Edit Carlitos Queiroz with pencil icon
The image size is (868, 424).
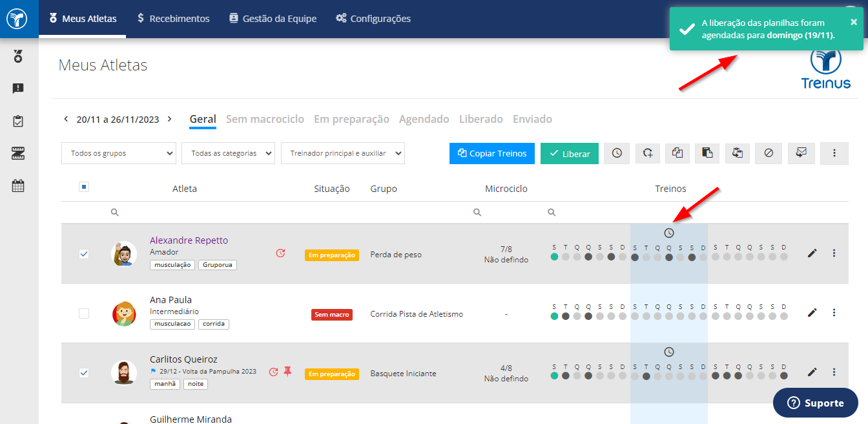[812, 372]
